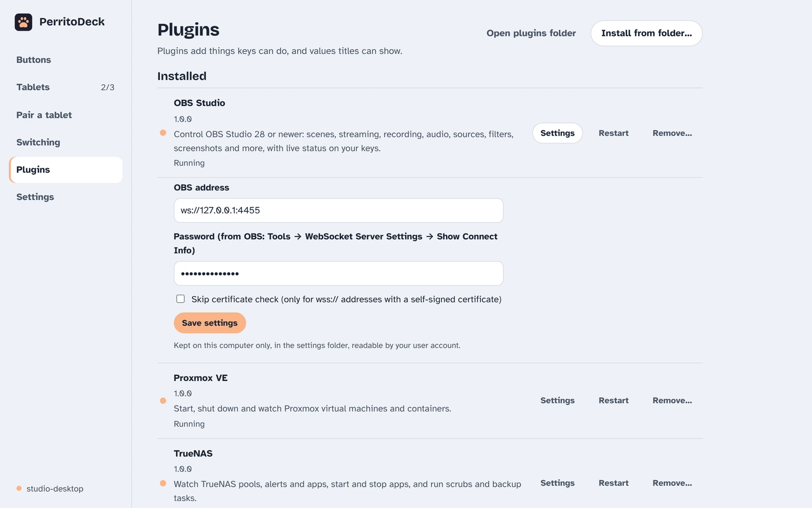Click the OBS Studio plugin title
This screenshot has height=508, width=812.
[199, 103]
